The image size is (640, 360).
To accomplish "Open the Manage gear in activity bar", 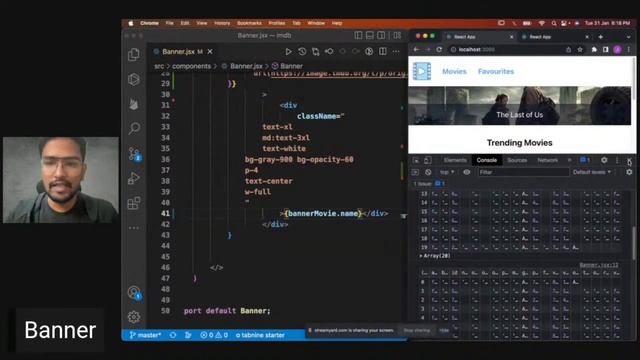I will [x=134, y=317].
